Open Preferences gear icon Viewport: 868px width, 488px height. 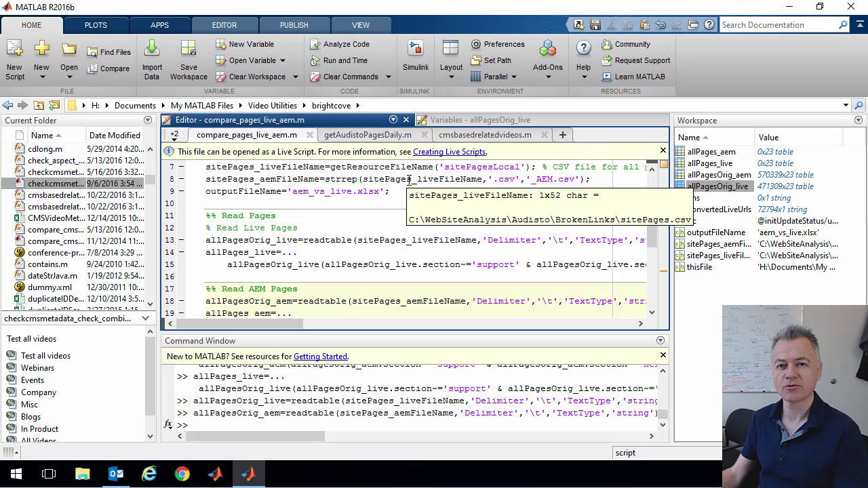point(475,44)
